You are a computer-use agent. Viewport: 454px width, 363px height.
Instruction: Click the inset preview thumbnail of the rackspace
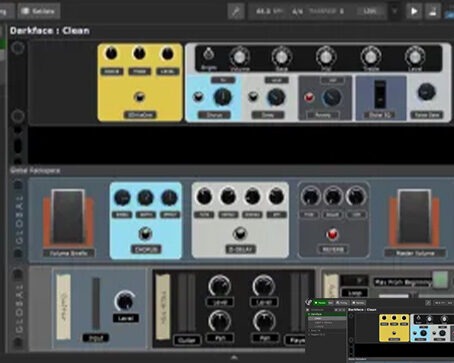(380, 330)
